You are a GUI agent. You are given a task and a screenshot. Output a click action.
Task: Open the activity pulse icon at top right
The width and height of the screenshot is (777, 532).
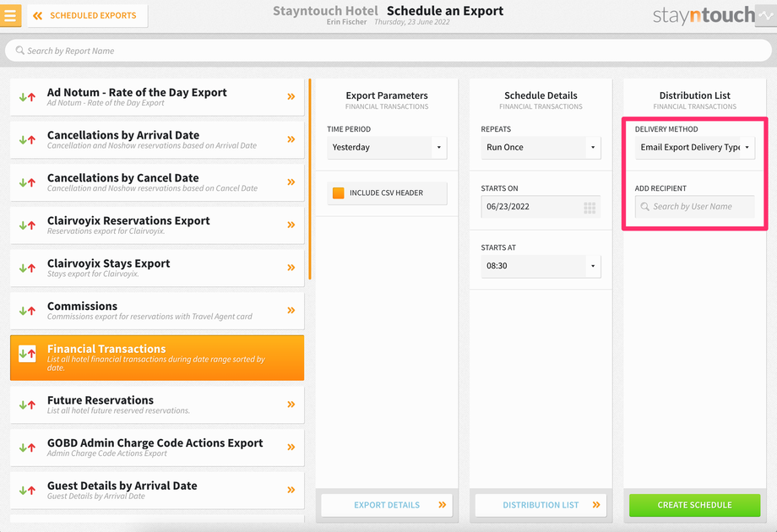click(766, 15)
